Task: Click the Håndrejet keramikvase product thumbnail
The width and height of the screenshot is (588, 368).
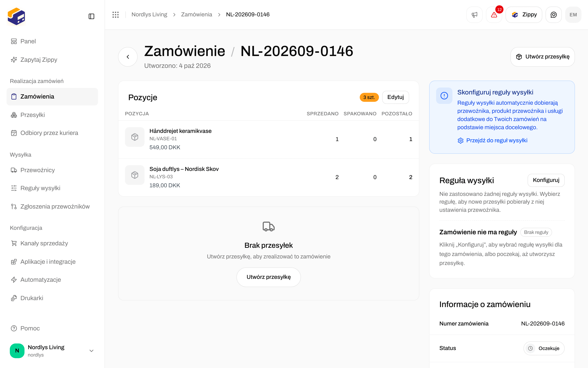Action: [135, 137]
